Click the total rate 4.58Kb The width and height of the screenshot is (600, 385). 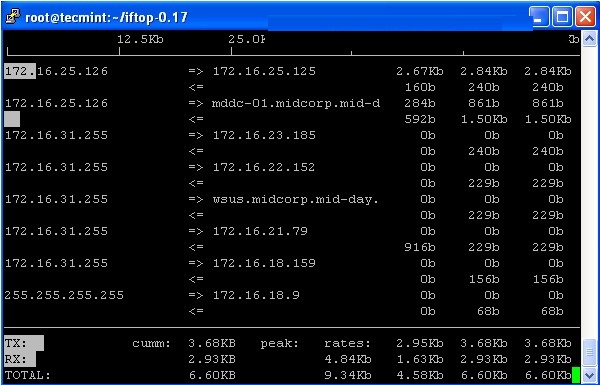(x=419, y=375)
